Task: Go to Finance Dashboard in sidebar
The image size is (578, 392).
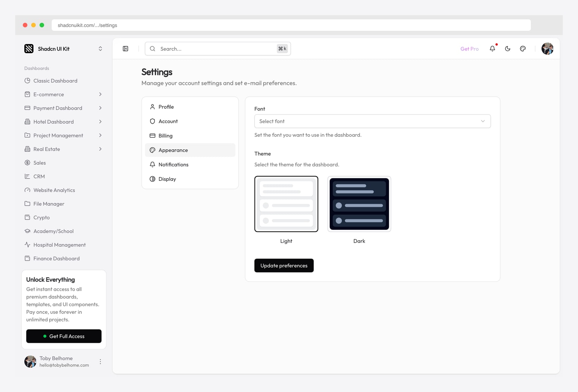Action: [64, 258]
